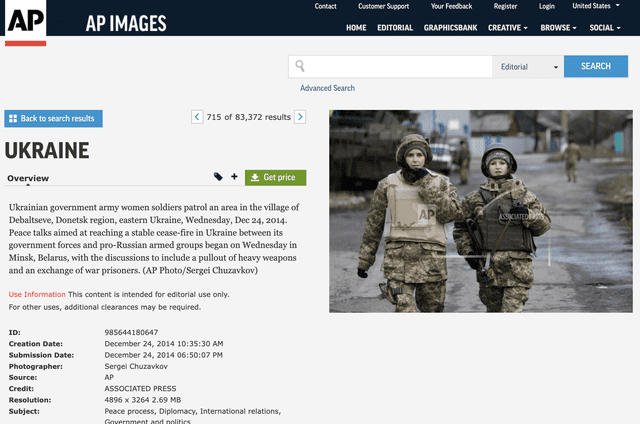The image size is (640, 424).
Task: Select the Overview tab
Action: (x=28, y=178)
